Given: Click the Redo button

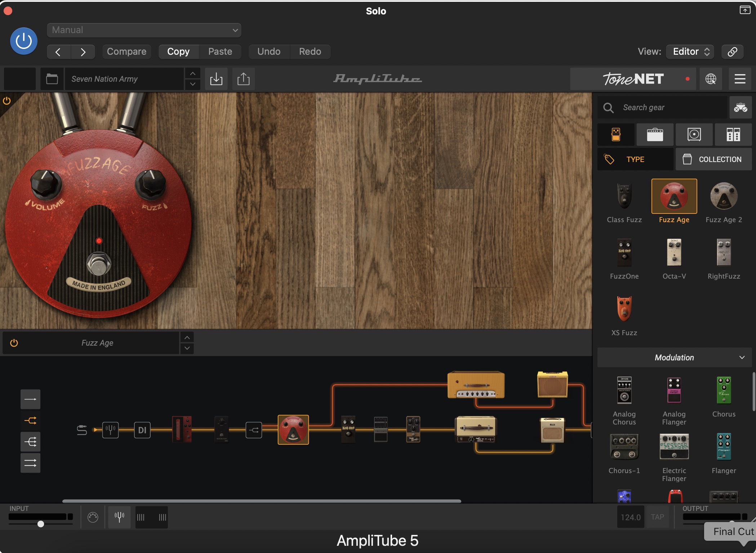Looking at the screenshot, I should (x=310, y=52).
